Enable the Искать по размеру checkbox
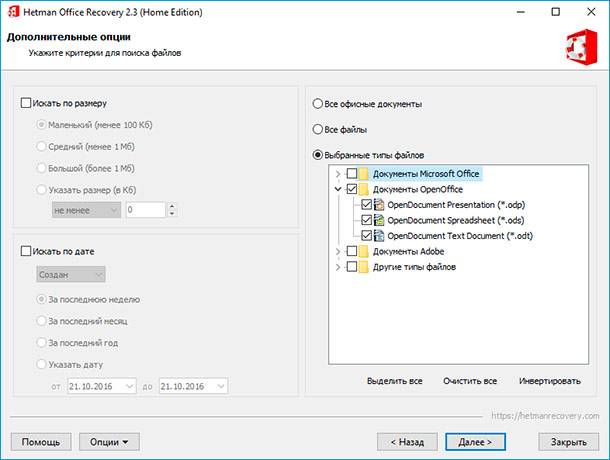The height and width of the screenshot is (460, 610). coord(26,103)
